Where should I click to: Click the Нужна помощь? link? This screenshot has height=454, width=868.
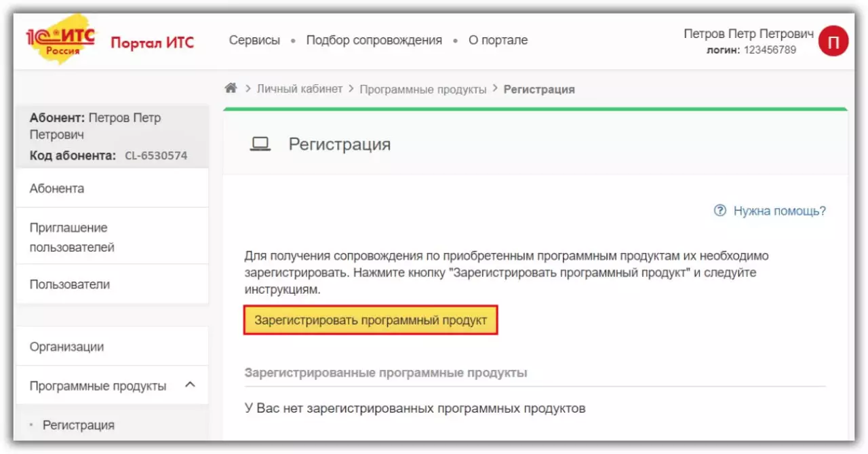click(779, 211)
